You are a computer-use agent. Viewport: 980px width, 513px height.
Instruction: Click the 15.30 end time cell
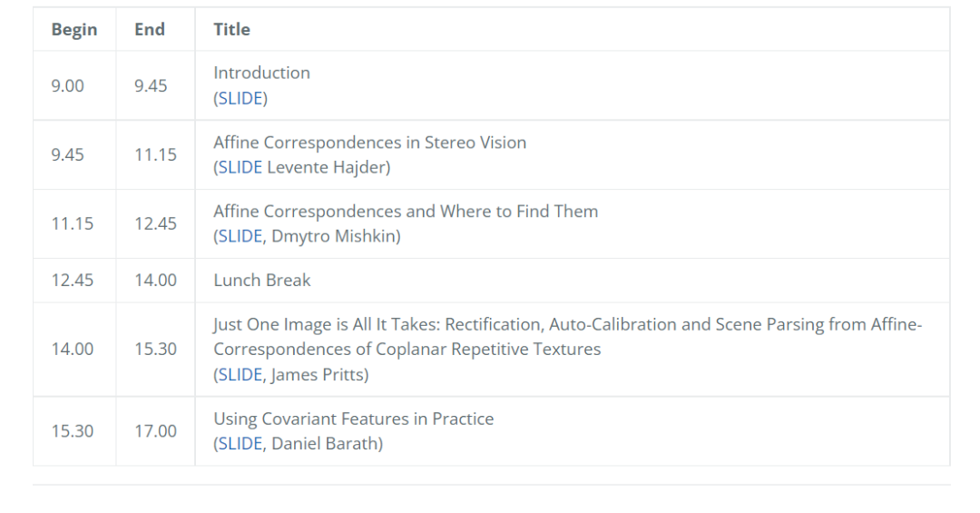coord(156,349)
